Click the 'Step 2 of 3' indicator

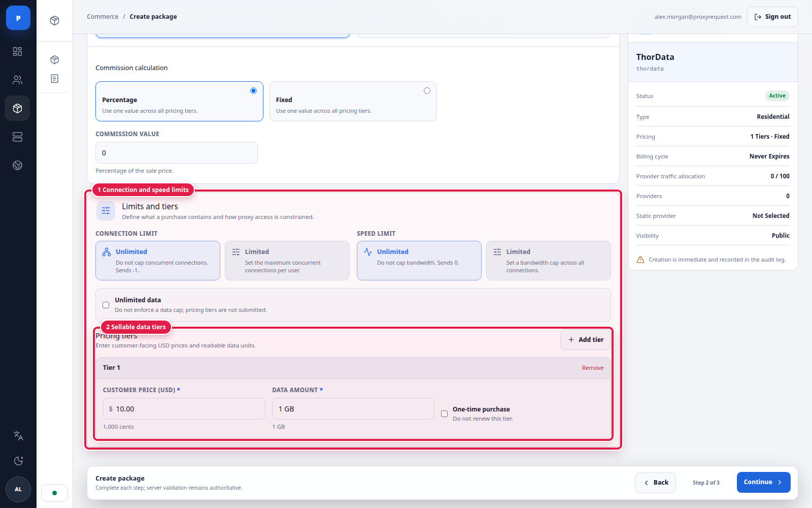[706, 483]
